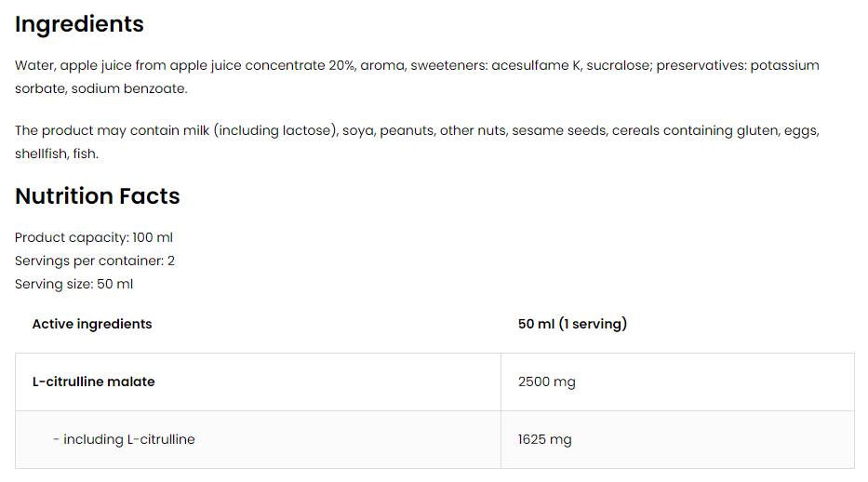Click "shellfish, fish" at allergen notice end
Image resolution: width=868 pixels, height=482 pixels.
56,154
